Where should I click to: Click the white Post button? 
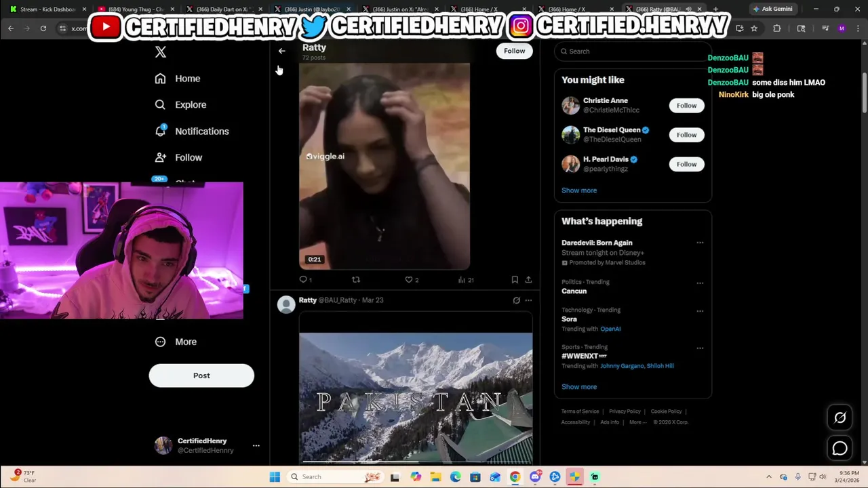point(201,375)
